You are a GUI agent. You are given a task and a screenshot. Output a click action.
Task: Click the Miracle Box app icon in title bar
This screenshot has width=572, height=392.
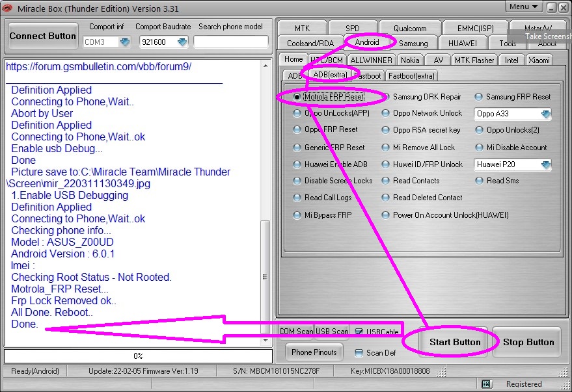[x=7, y=8]
